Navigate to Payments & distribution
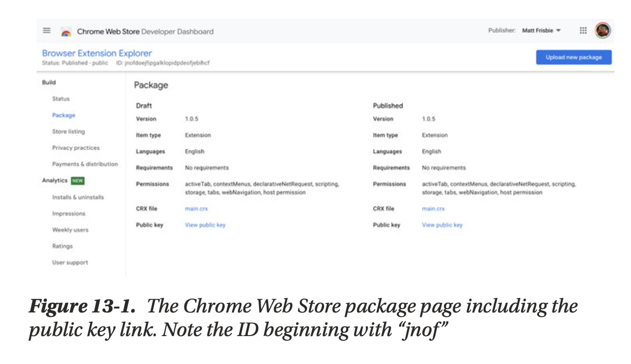The height and width of the screenshot is (364, 631). [85, 164]
